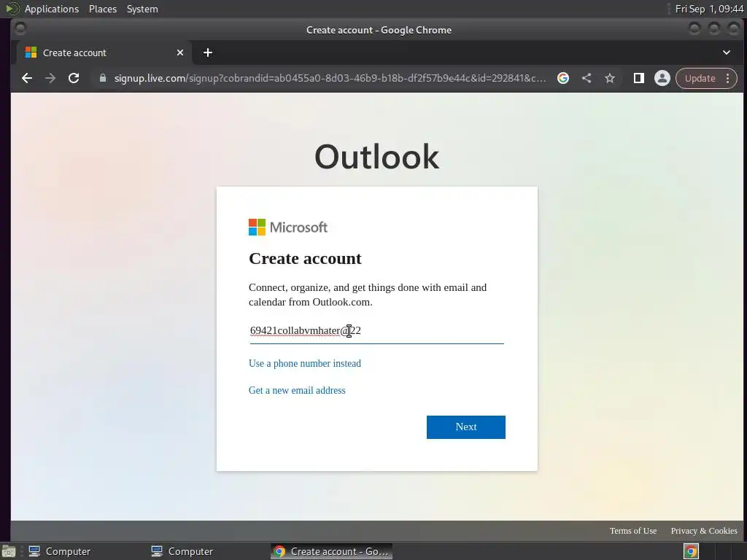Share this page using share icon
The width and height of the screenshot is (747, 560).
pyautogui.click(x=587, y=78)
